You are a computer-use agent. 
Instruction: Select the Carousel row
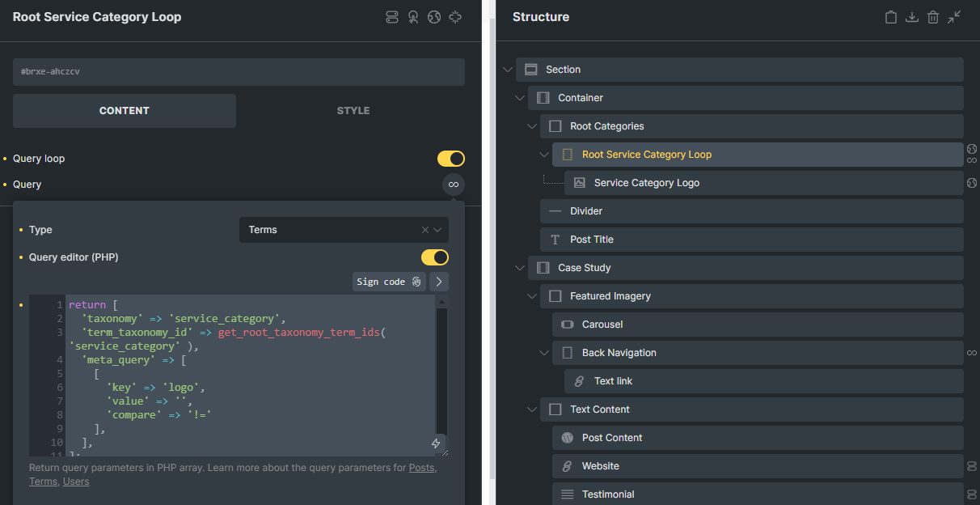pos(758,325)
